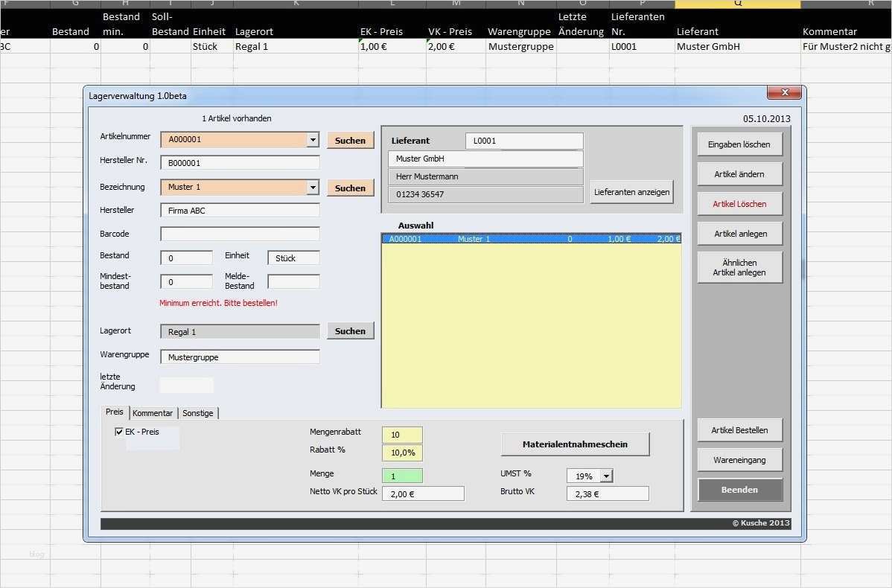Open the Sonstige tab
Viewport: 892px width, 588px height.
point(198,413)
